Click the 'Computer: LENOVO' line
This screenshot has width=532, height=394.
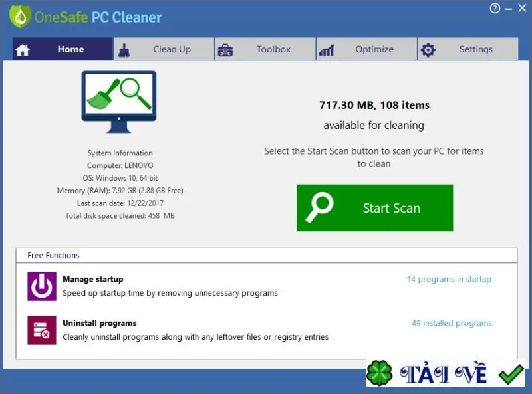click(120, 165)
